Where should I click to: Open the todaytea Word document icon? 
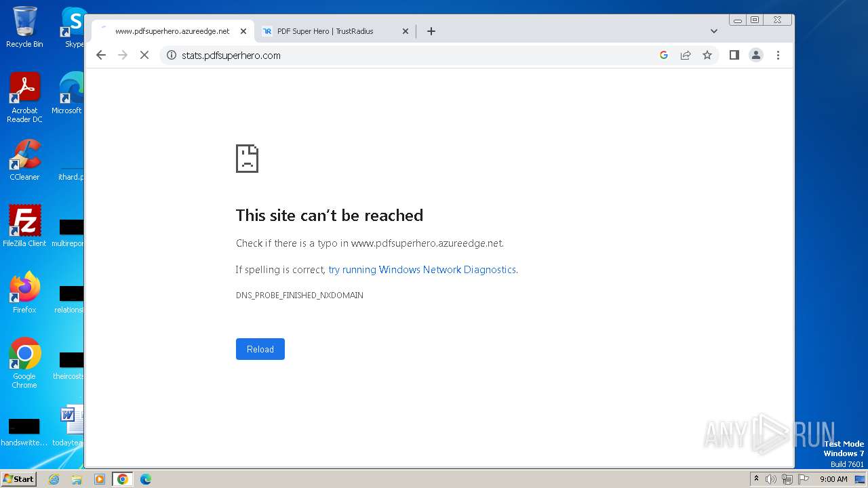(70, 426)
